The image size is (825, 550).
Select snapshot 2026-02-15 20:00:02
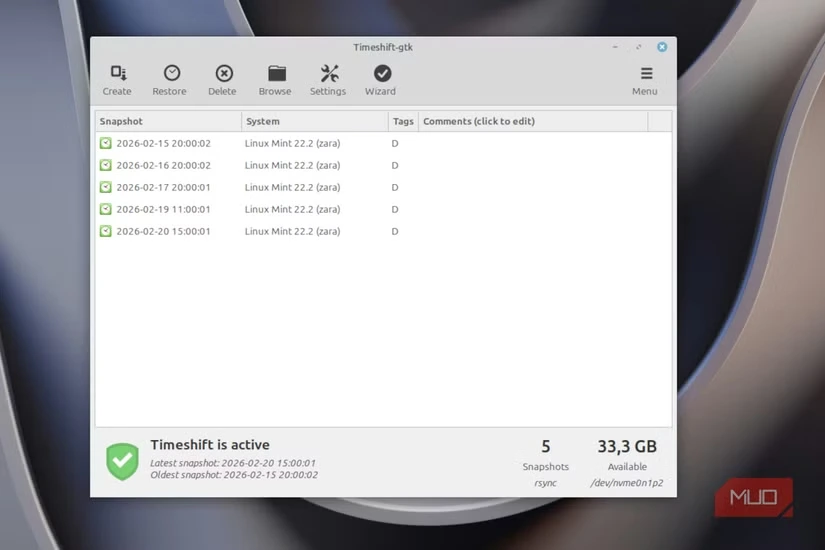pyautogui.click(x=163, y=143)
